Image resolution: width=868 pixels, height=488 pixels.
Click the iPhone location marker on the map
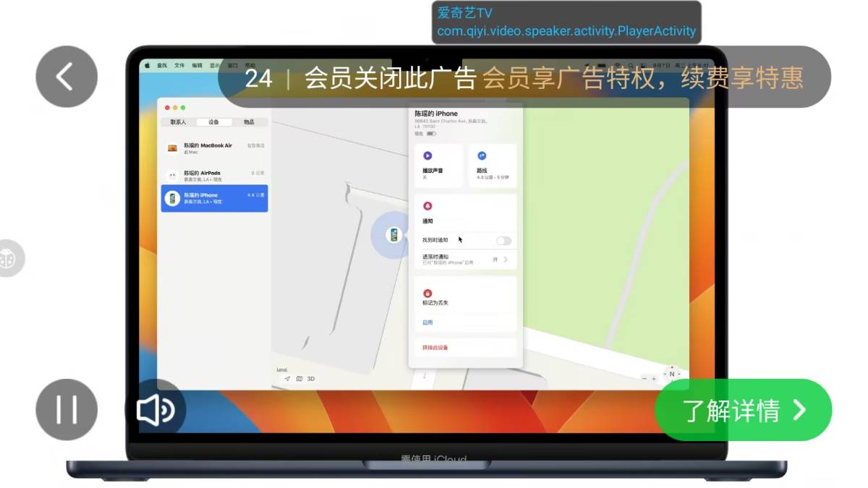coord(393,235)
